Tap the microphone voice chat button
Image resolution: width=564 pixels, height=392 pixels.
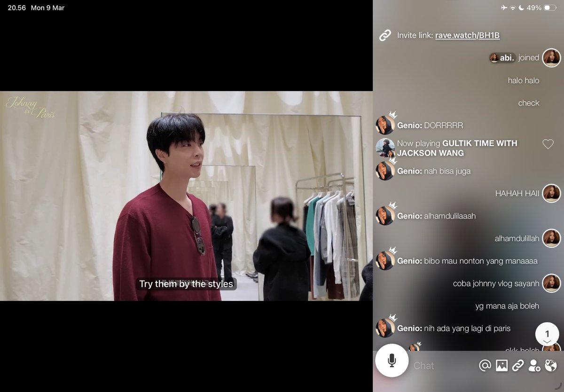tap(392, 361)
